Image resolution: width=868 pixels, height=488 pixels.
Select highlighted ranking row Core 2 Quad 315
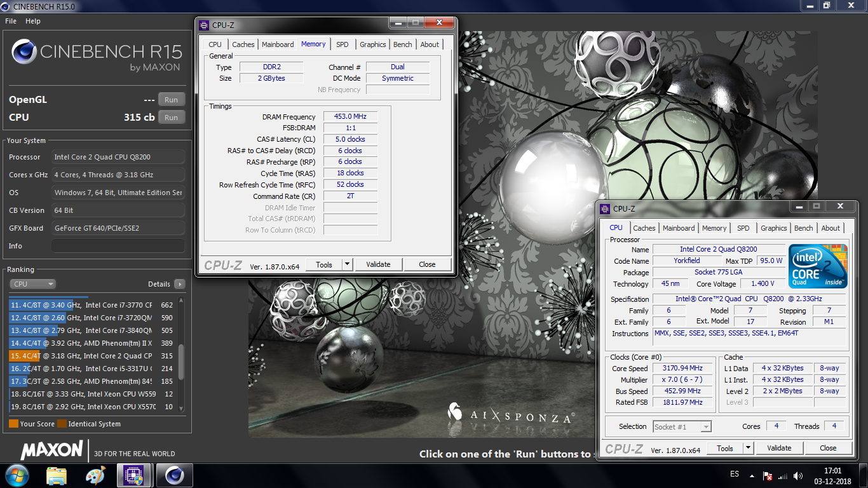coord(92,356)
